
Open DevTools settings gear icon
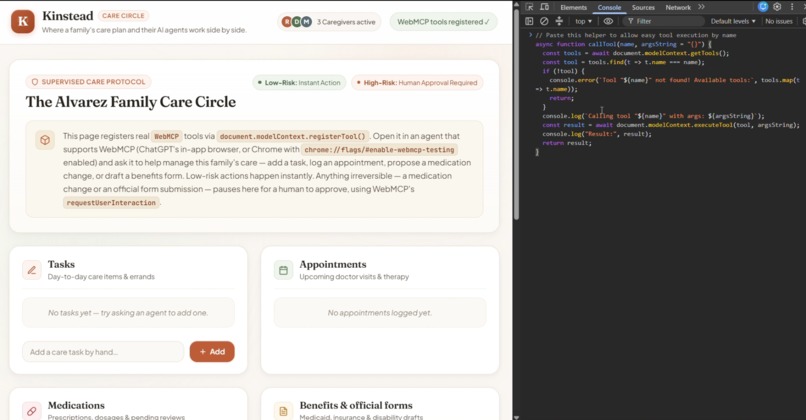pyautogui.click(x=777, y=7)
